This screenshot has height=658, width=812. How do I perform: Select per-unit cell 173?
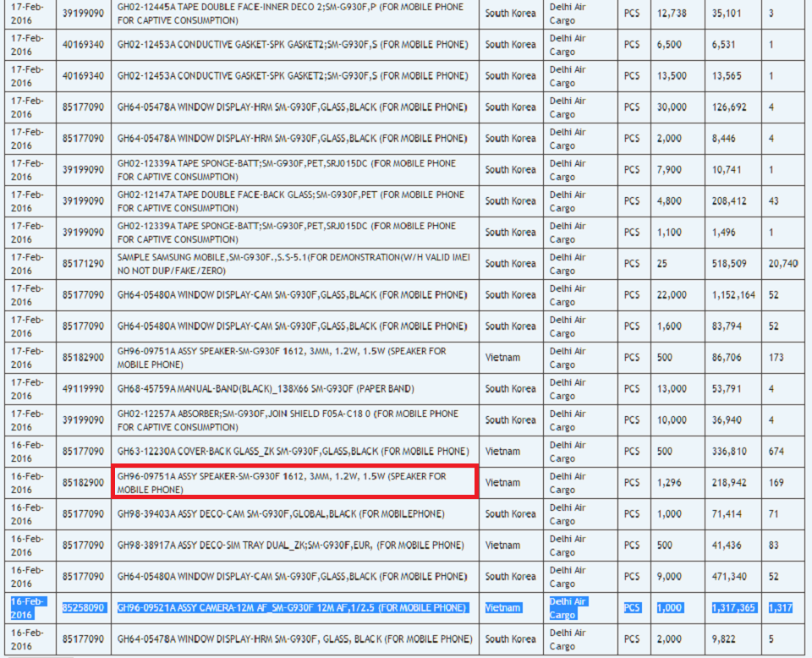pyautogui.click(x=783, y=359)
